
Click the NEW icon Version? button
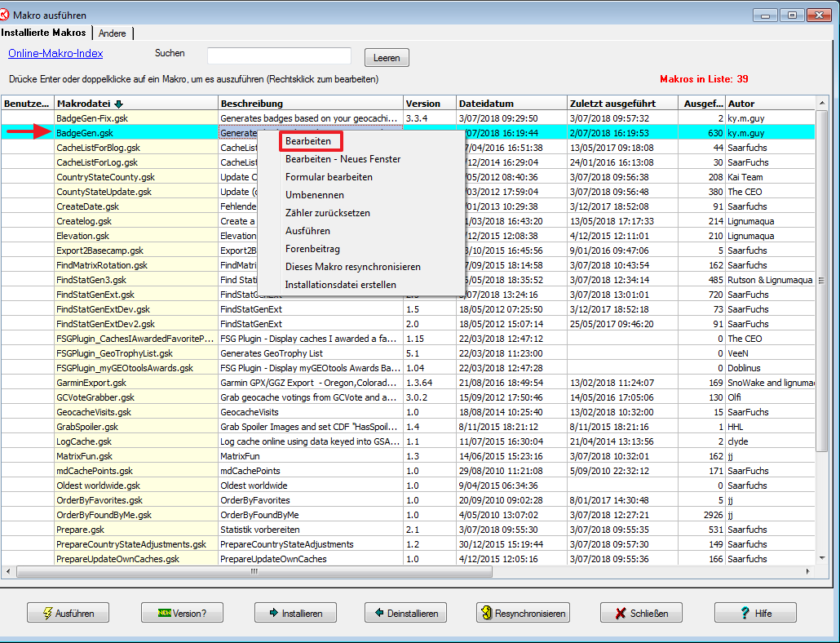(x=182, y=613)
